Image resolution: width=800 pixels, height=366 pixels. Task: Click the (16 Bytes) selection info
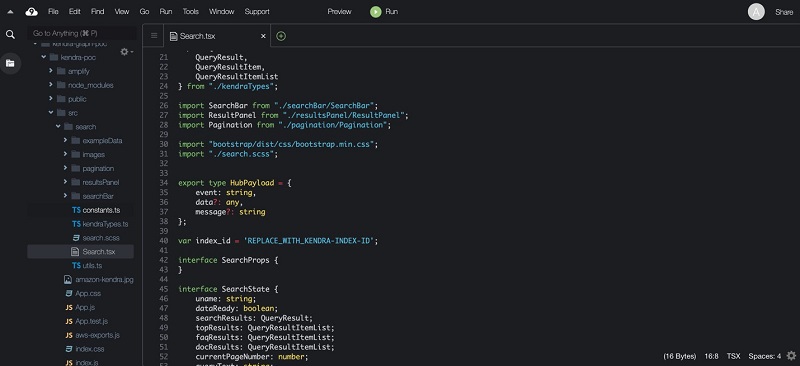coord(680,356)
